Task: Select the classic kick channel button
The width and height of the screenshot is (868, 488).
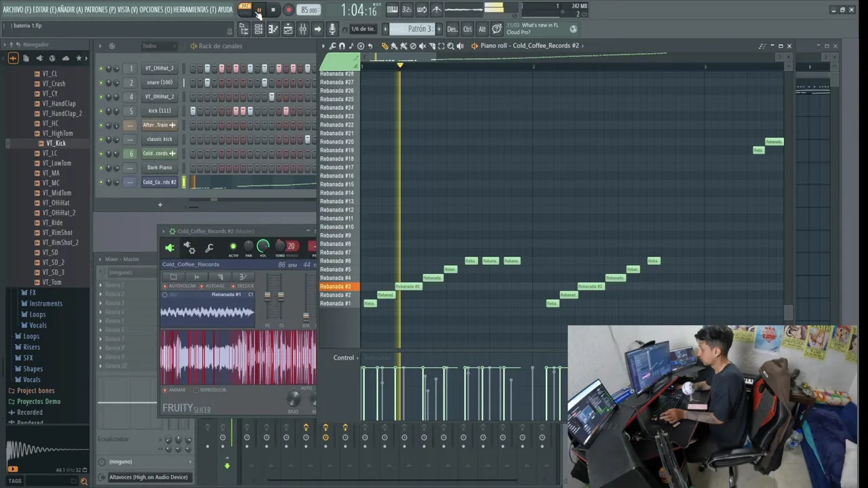Action: 159,140
